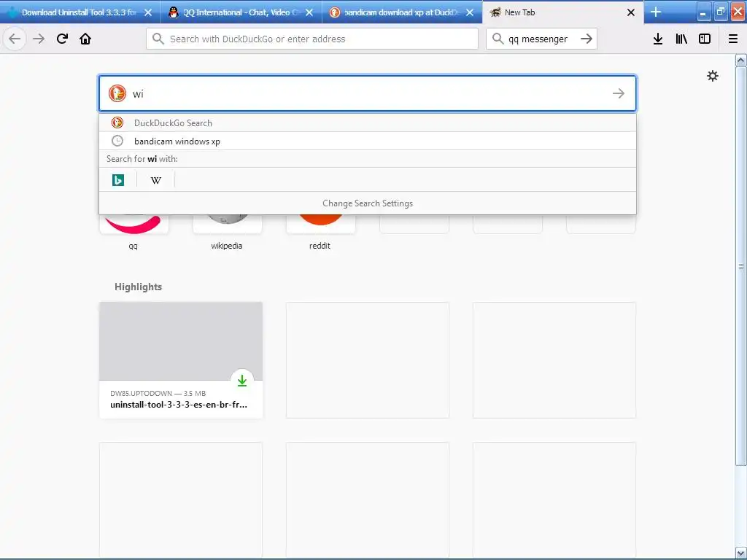The width and height of the screenshot is (747, 560).
Task: Open the Library icon
Action: click(681, 39)
